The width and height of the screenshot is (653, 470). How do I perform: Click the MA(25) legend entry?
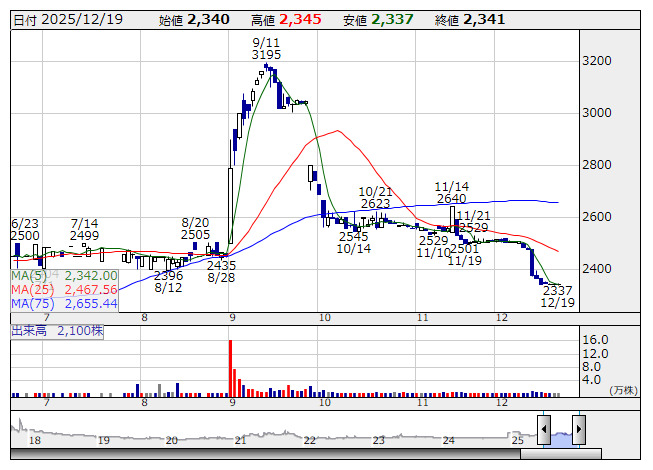(x=64, y=289)
